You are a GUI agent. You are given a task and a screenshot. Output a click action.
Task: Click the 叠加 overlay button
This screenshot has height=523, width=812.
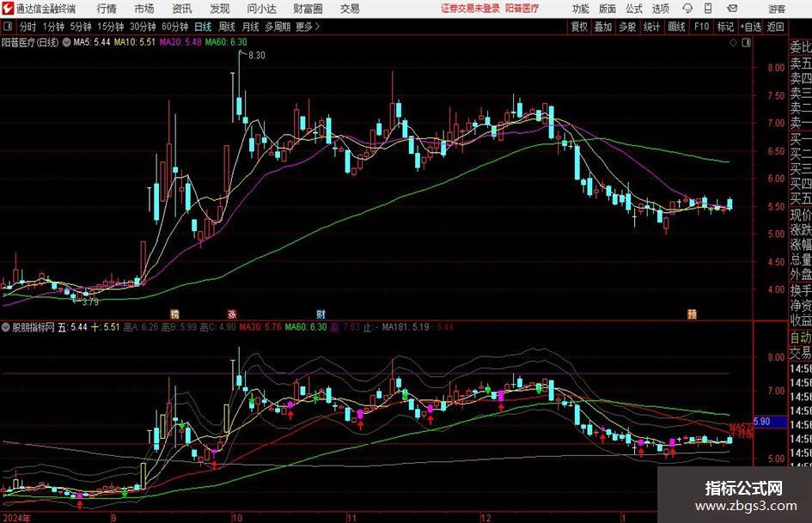click(x=603, y=27)
